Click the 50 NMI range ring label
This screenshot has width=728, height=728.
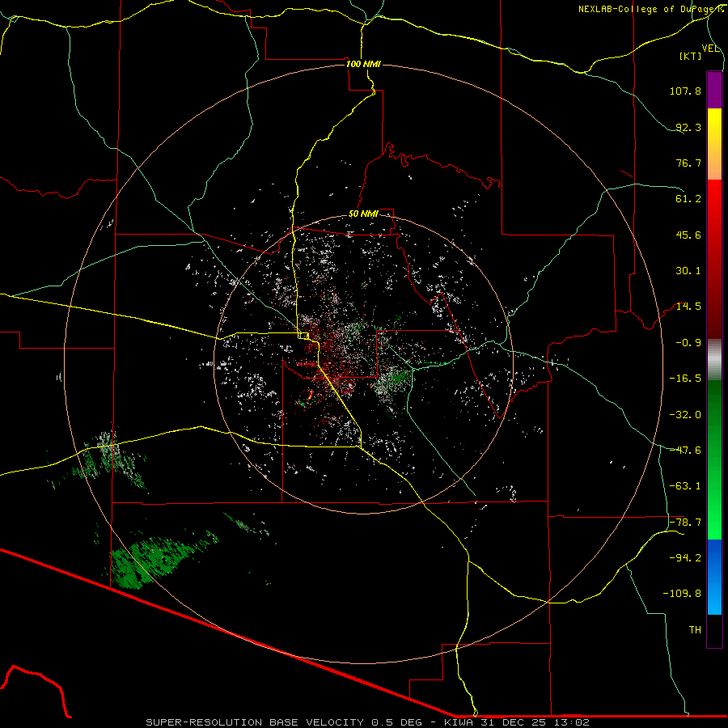coord(363,214)
